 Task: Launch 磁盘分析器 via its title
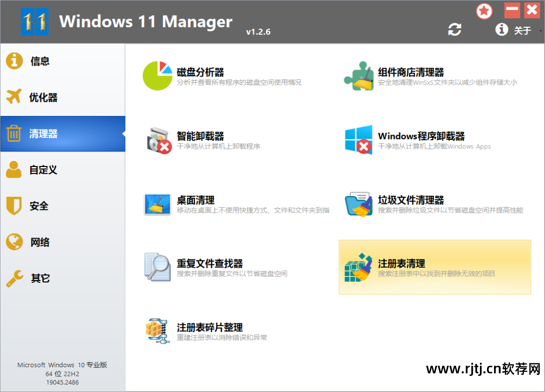pyautogui.click(x=200, y=72)
